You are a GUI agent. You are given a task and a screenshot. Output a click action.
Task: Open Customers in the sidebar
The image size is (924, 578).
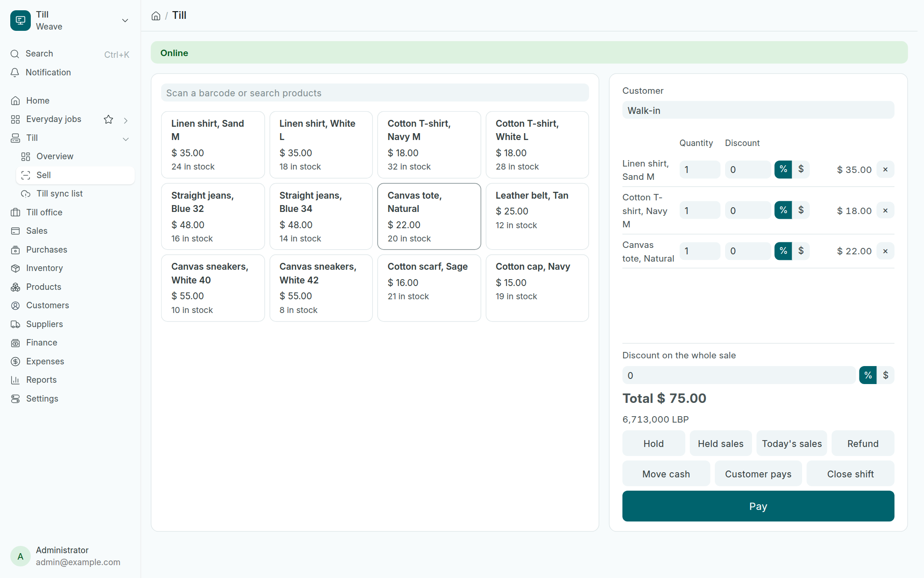[70, 305]
